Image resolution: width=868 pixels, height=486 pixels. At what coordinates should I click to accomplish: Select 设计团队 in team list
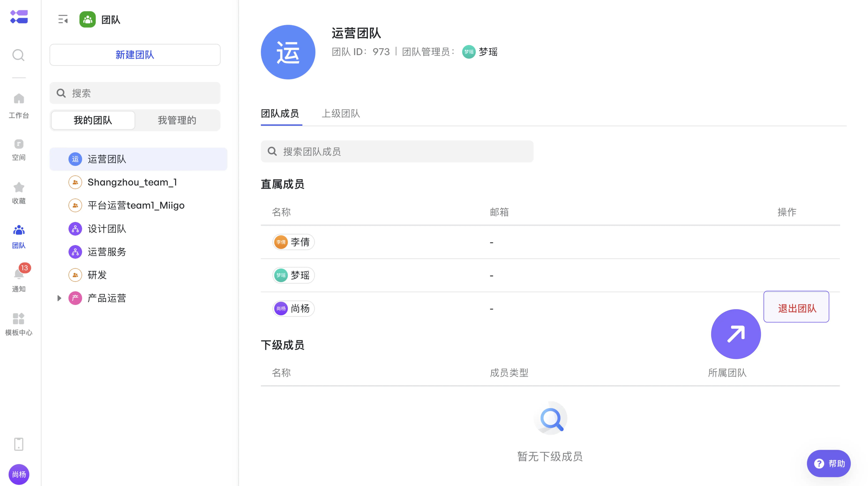pyautogui.click(x=139, y=229)
